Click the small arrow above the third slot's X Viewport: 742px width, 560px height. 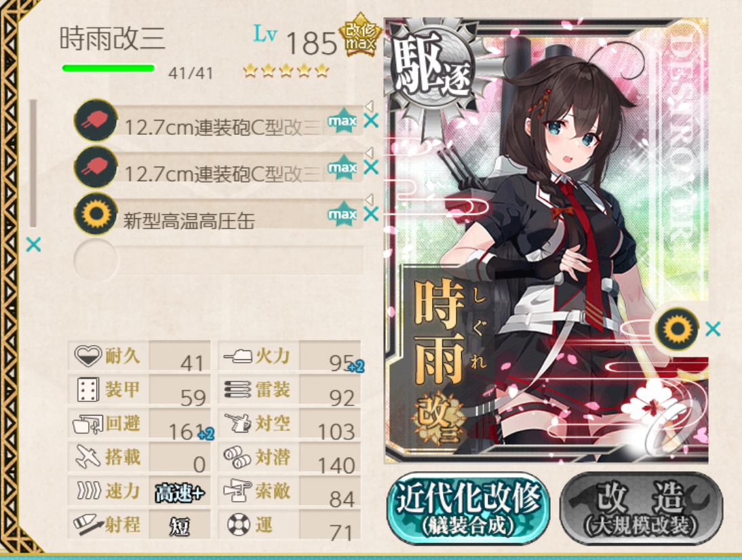[369, 199]
